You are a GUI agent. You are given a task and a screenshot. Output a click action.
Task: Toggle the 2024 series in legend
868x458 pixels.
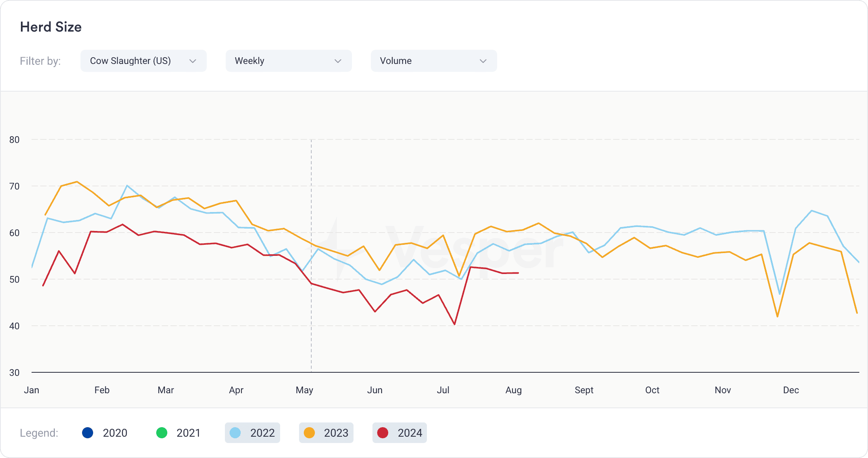(400, 433)
